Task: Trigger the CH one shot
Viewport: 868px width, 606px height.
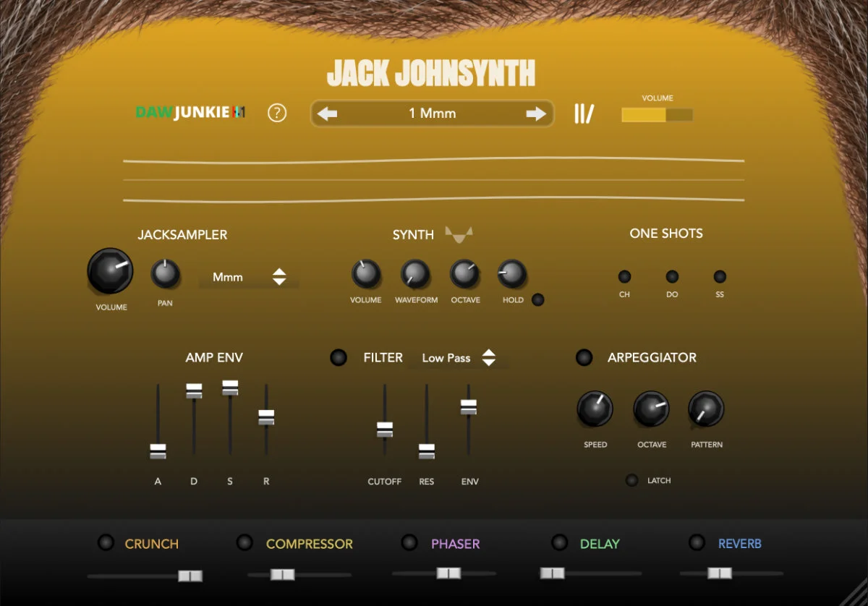Action: click(624, 276)
